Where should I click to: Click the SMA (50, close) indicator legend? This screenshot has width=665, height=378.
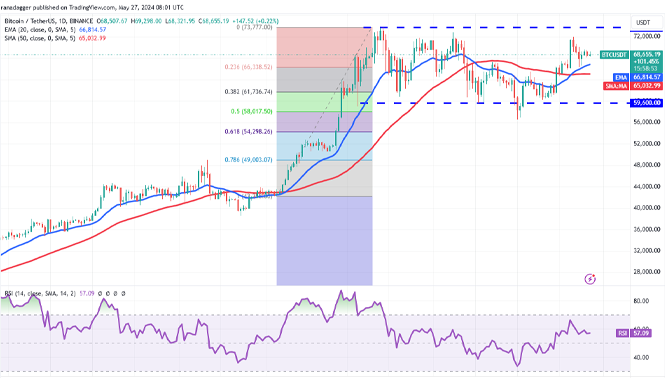(x=41, y=38)
